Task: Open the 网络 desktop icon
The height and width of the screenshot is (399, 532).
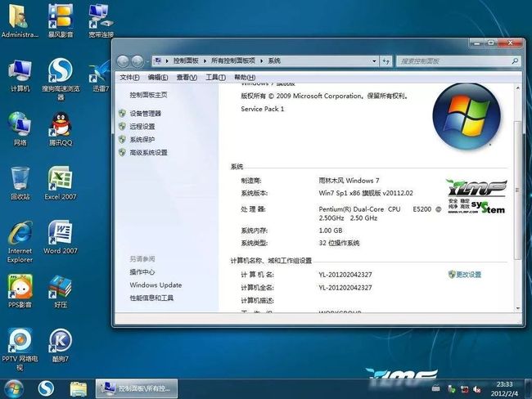Action: tap(20, 129)
